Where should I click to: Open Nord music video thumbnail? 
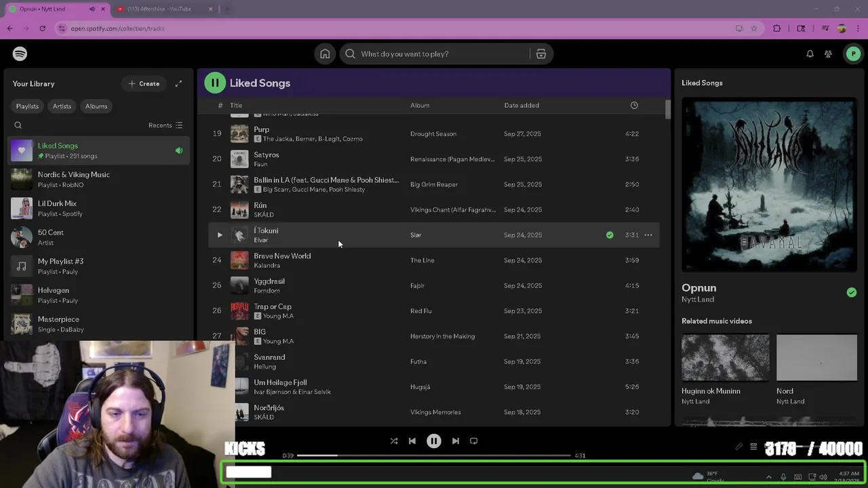tap(816, 358)
